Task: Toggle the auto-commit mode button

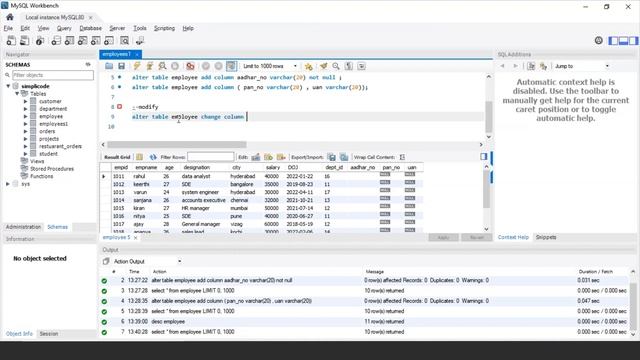Action: click(x=231, y=66)
